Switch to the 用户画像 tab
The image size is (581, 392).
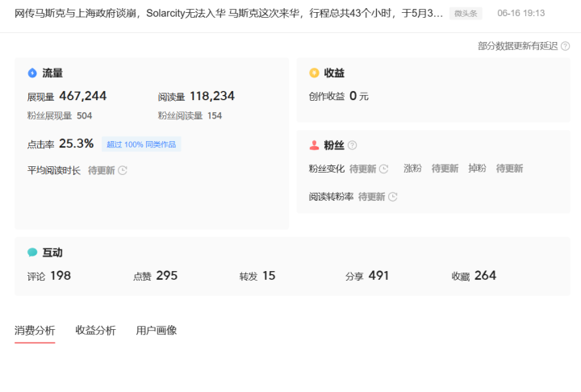click(157, 330)
